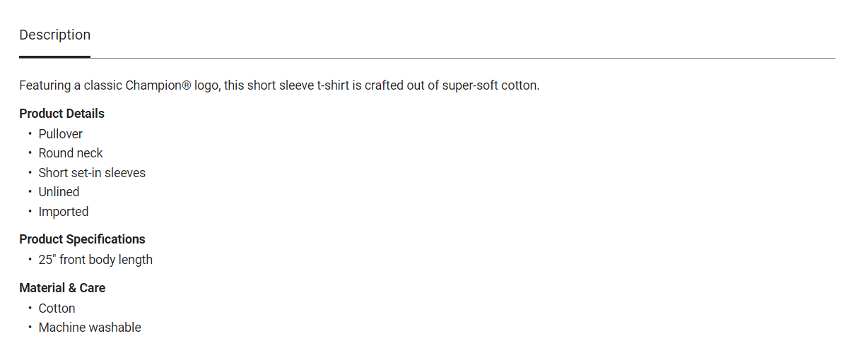Viewport: 868px width, 348px height.
Task: Click the dark underline beneath Description tab
Action: [x=54, y=56]
